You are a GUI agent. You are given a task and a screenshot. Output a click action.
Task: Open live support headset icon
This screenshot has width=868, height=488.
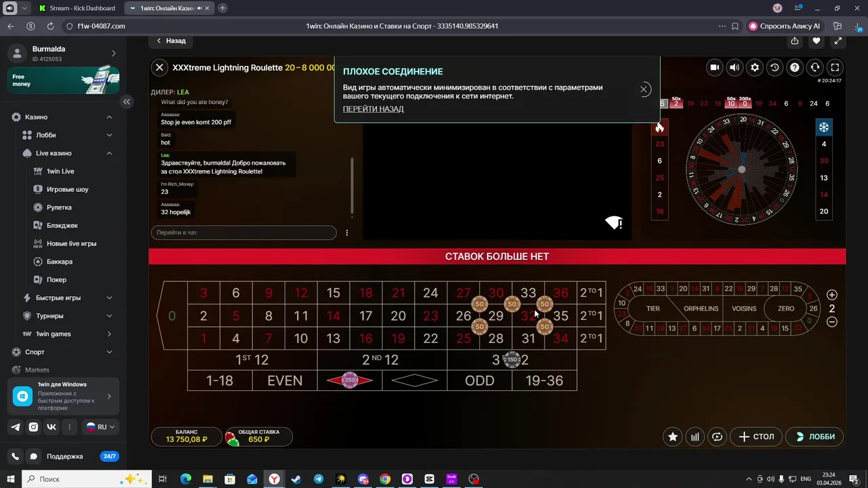point(815,67)
